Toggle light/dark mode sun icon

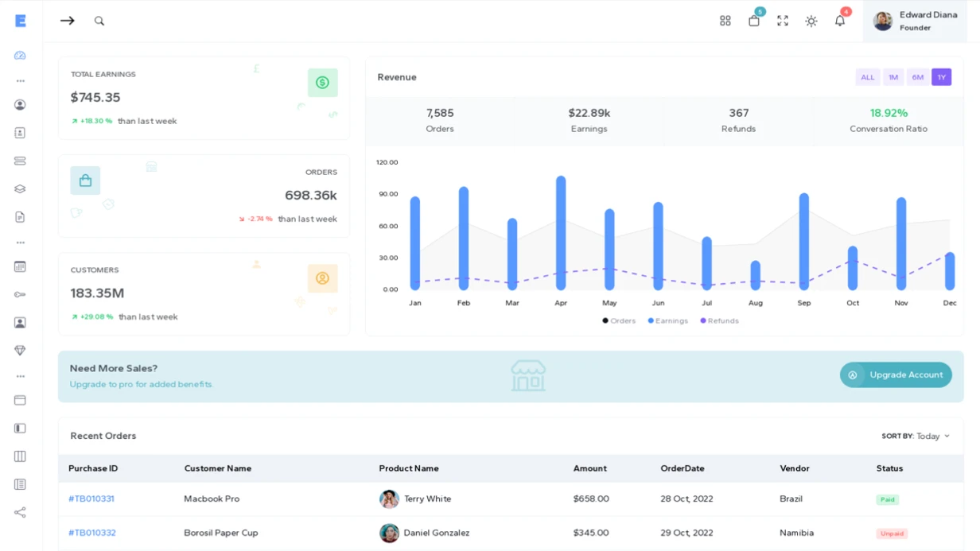[x=811, y=21]
